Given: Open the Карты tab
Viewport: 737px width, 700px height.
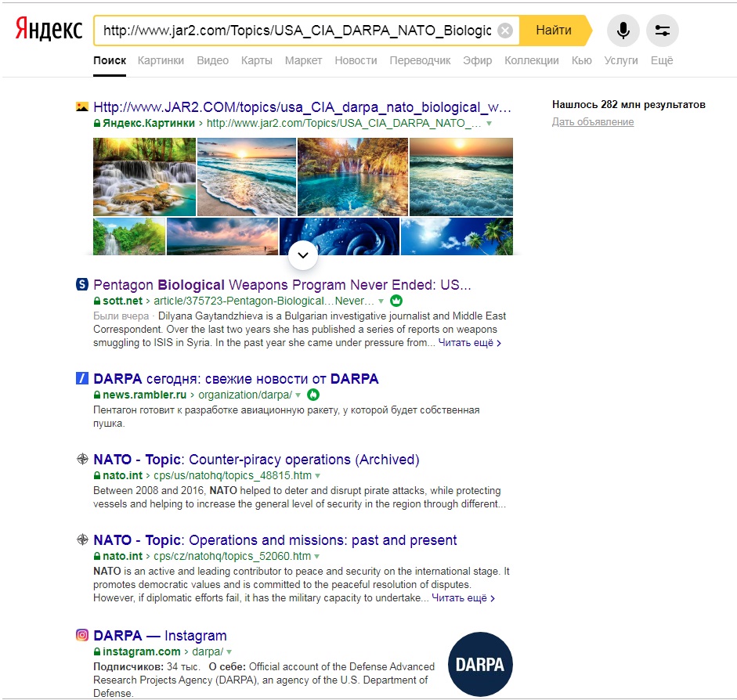Looking at the screenshot, I should tap(257, 60).
